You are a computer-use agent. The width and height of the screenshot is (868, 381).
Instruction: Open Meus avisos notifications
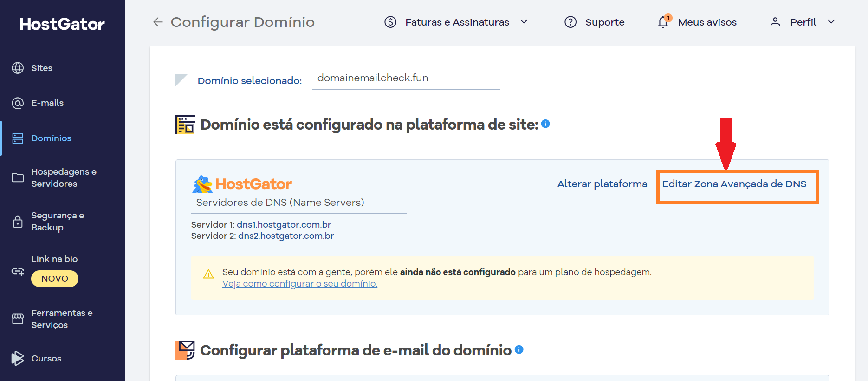click(x=707, y=22)
